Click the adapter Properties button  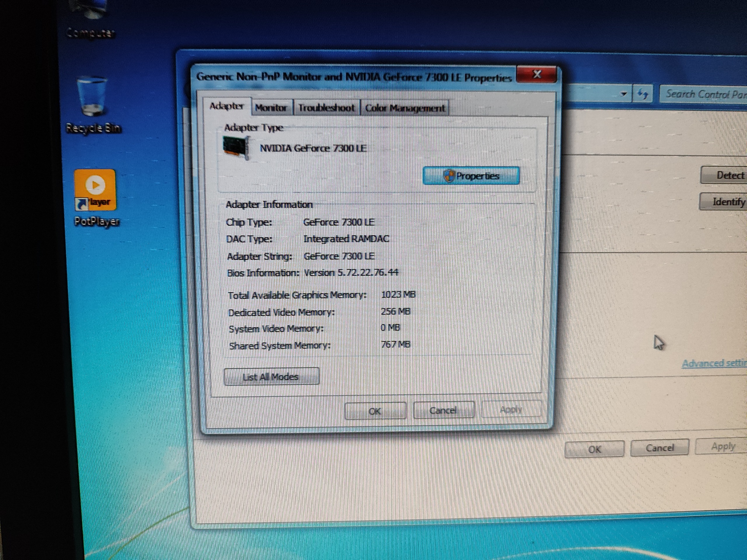point(471,176)
